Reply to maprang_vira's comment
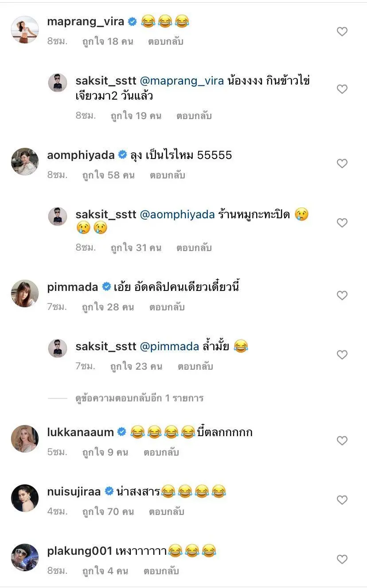Viewport: 367px width, 588px height. [166, 42]
